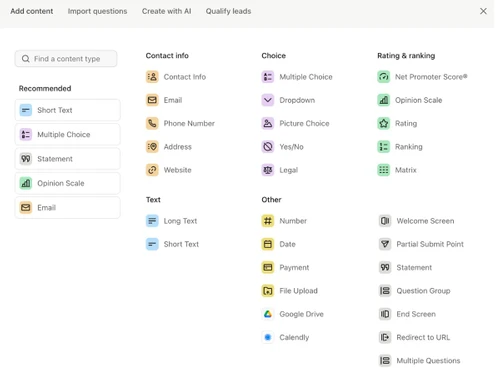The height and width of the screenshot is (375, 500).
Task: Pick the Yes/No label
Action: (x=291, y=147)
